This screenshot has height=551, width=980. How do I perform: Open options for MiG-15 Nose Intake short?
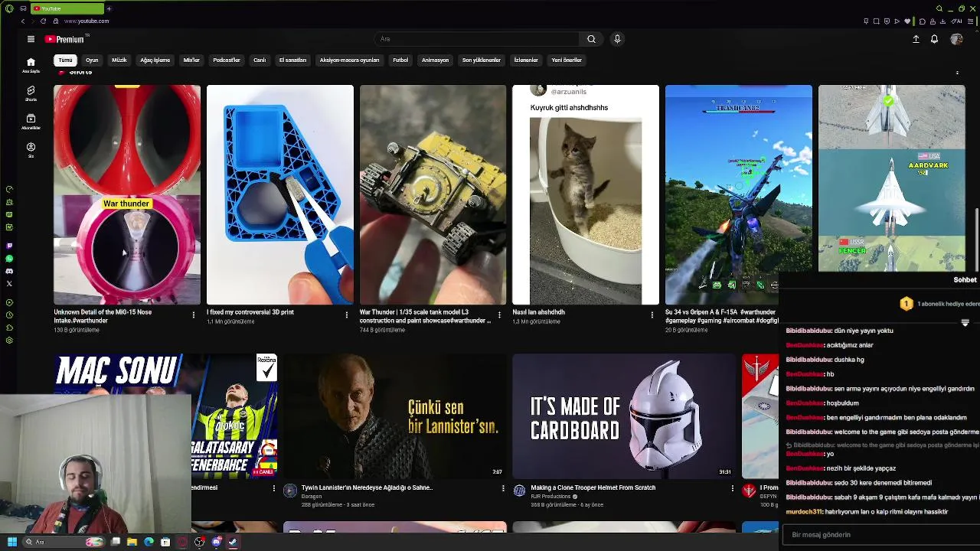coord(193,315)
